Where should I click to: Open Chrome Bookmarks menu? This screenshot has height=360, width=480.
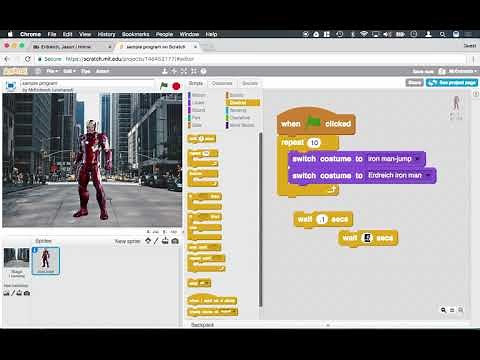tap(136, 34)
